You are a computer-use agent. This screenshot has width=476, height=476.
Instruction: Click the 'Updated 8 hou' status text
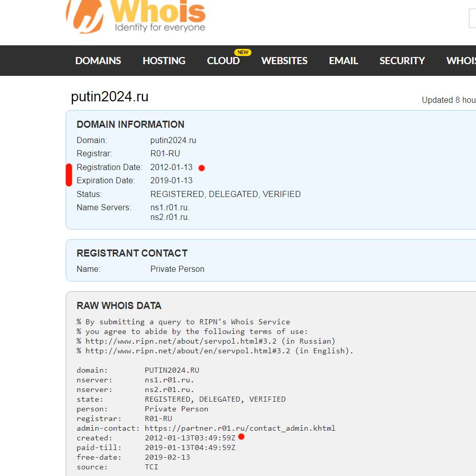[449, 100]
